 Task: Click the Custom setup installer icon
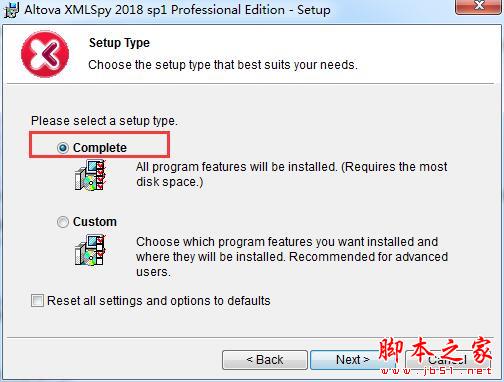click(90, 250)
